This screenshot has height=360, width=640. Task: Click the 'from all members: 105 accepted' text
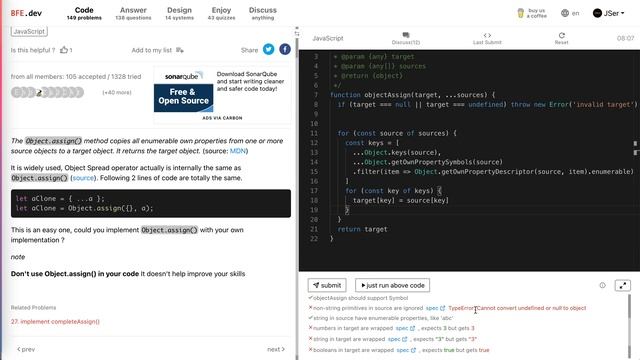coord(76,77)
